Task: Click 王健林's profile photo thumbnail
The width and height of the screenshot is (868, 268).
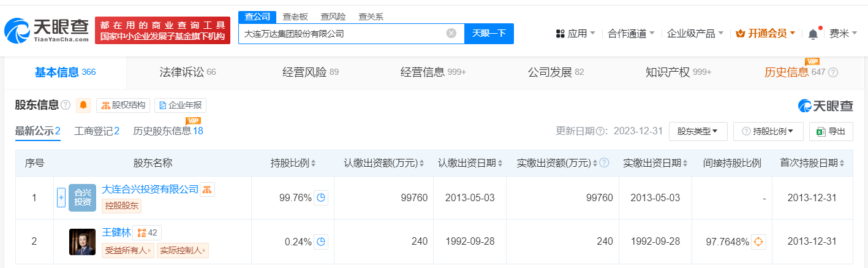Action: (x=82, y=242)
